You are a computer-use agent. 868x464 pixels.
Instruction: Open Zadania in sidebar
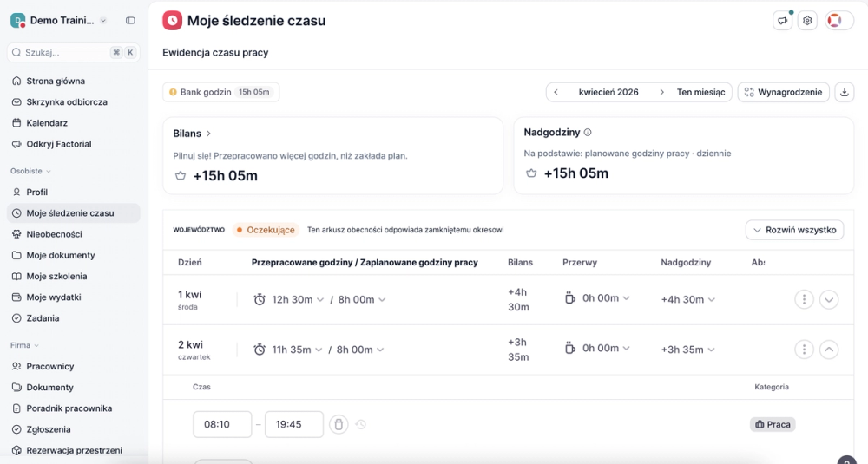(73, 318)
